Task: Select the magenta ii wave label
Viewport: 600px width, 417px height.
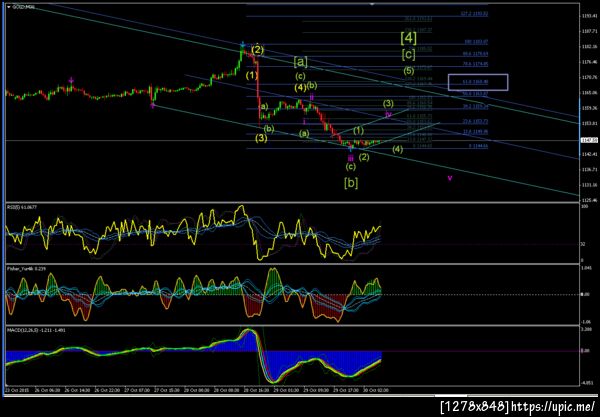Action: point(312,97)
